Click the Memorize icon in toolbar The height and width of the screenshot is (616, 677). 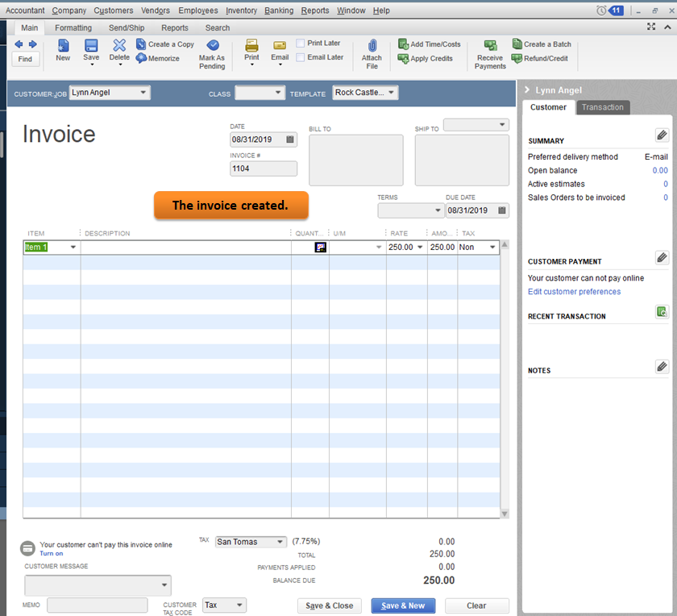[141, 59]
